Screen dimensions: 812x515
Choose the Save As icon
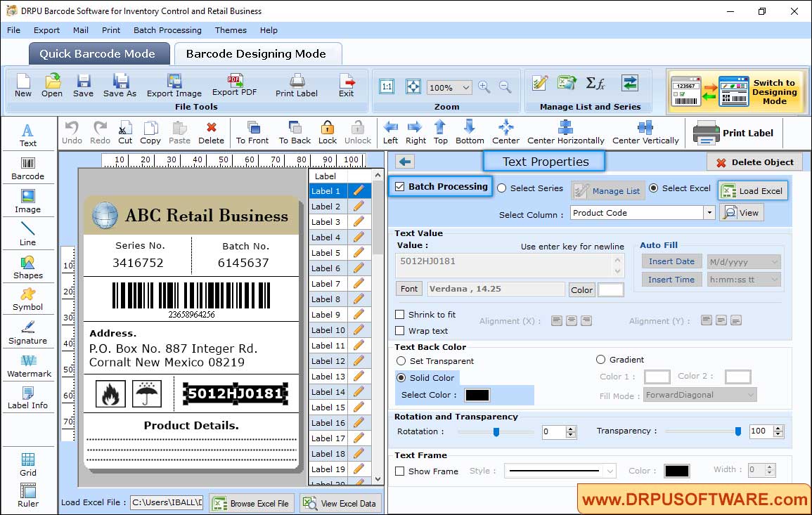(120, 86)
